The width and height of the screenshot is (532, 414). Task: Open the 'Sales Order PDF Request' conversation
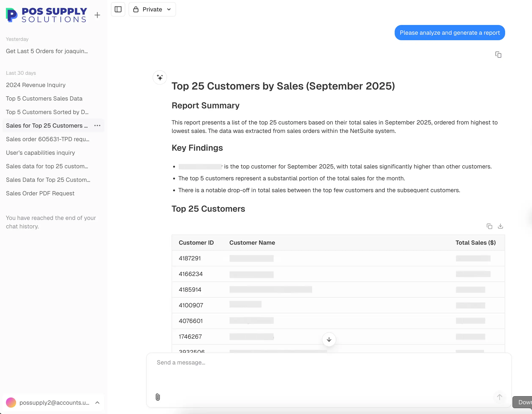(40, 193)
